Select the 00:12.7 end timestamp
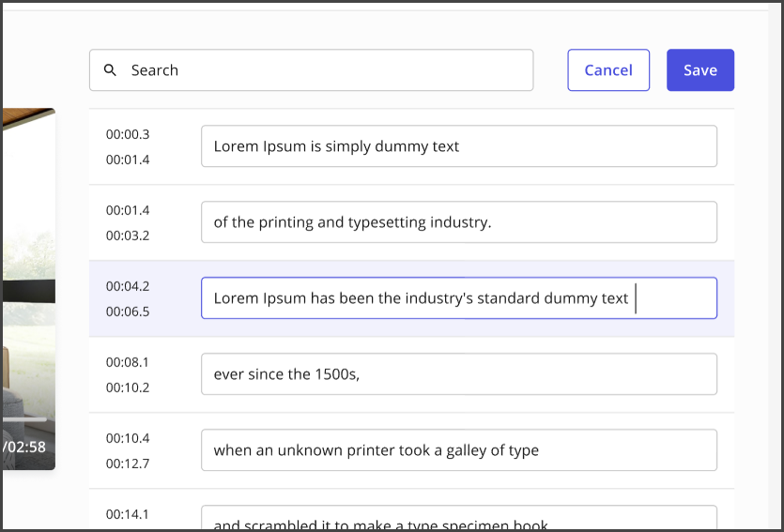784x532 pixels. (x=128, y=464)
